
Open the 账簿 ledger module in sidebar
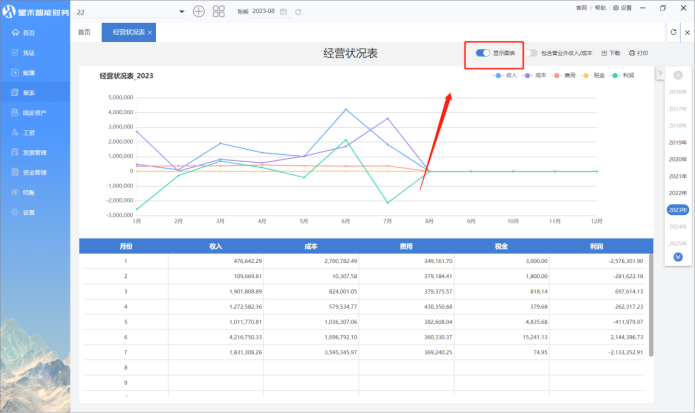[29, 73]
